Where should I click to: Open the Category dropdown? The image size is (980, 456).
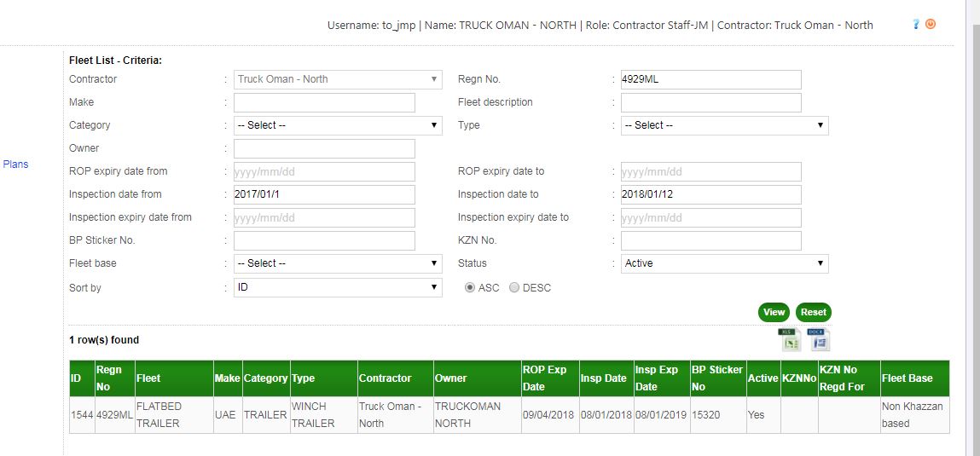338,125
